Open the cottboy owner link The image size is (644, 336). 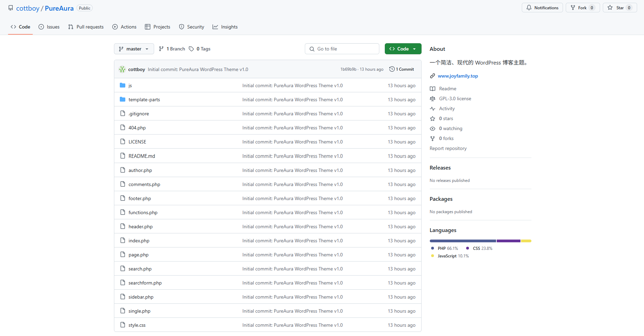pos(28,8)
